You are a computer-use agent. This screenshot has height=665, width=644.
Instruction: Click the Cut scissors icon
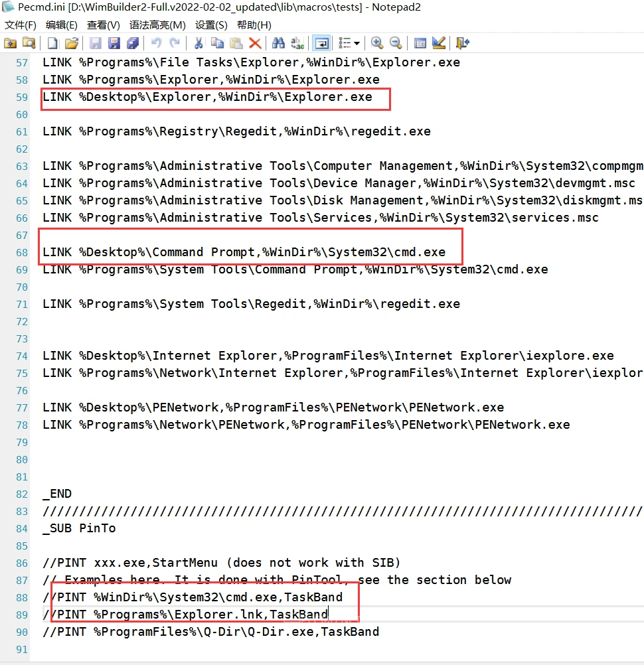(x=198, y=43)
